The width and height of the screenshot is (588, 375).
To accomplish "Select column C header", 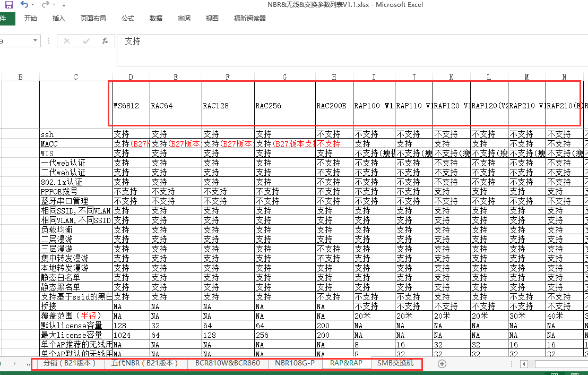I will click(76, 77).
